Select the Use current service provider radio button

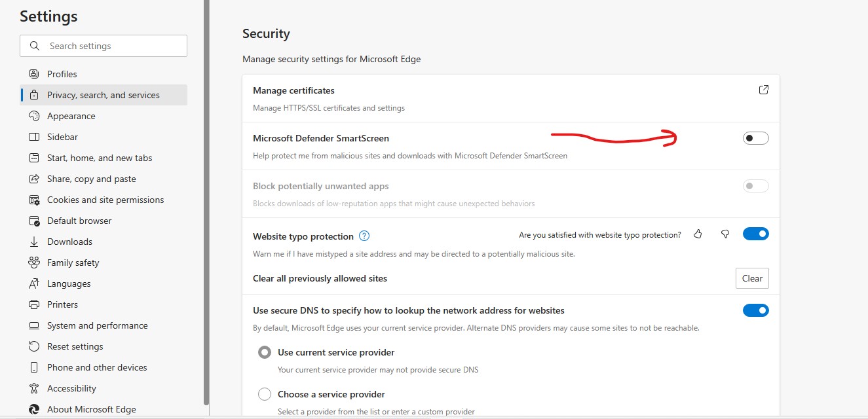tap(265, 352)
